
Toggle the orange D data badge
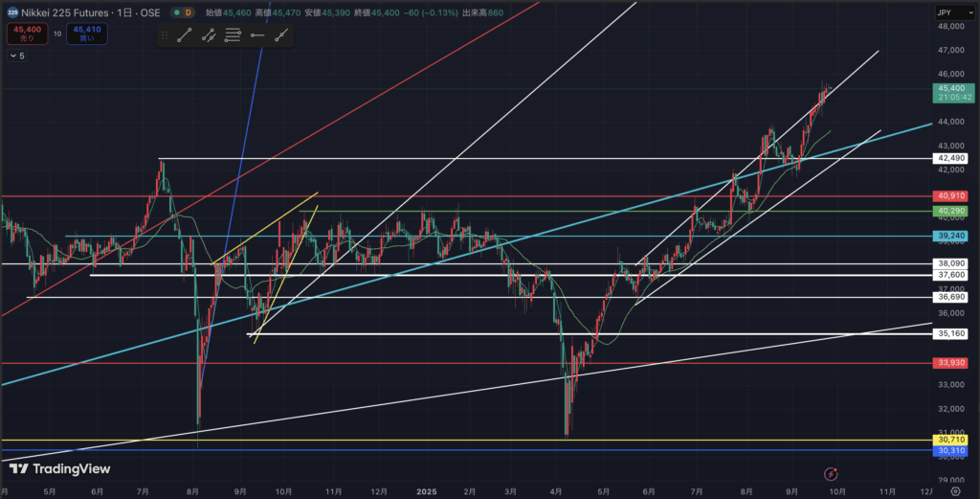coord(188,13)
